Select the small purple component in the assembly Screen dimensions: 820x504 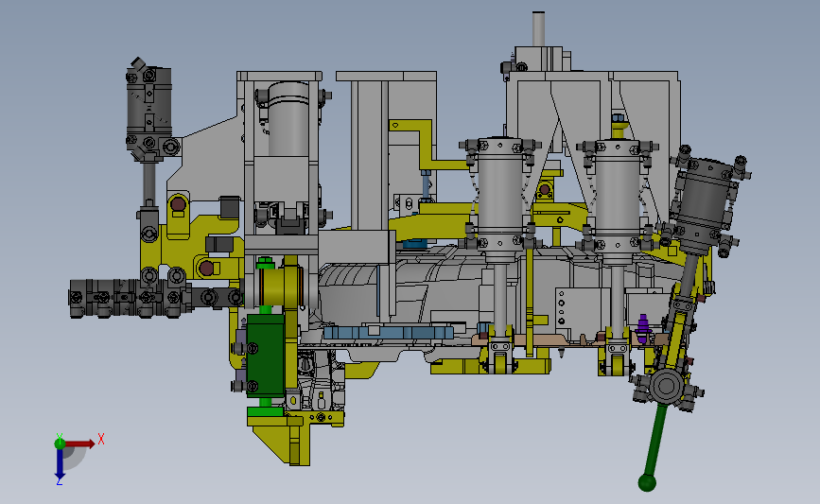click(x=643, y=328)
